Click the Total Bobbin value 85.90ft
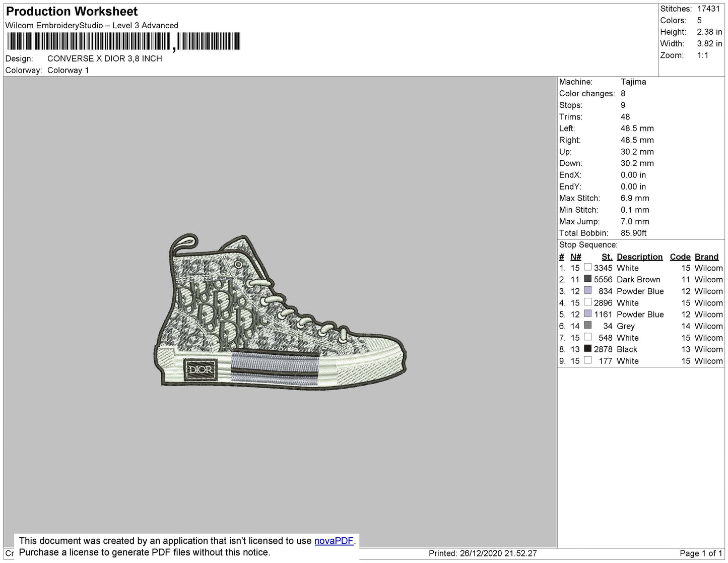Image resolution: width=728 pixels, height=563 pixels. (x=634, y=233)
